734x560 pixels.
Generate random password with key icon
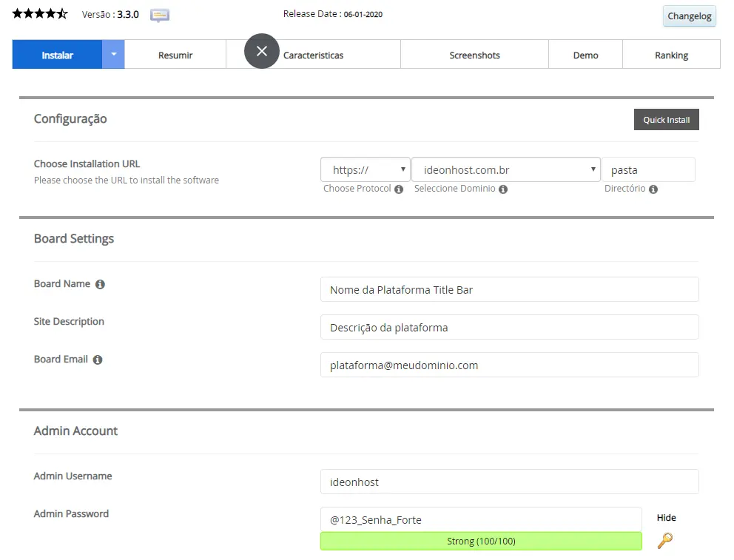[665, 542]
